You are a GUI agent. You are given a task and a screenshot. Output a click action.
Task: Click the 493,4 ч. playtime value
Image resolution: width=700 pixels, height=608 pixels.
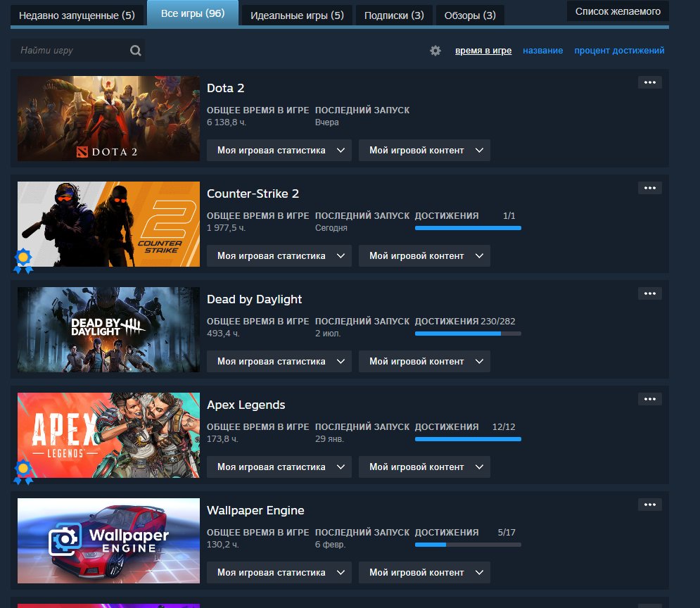[223, 334]
